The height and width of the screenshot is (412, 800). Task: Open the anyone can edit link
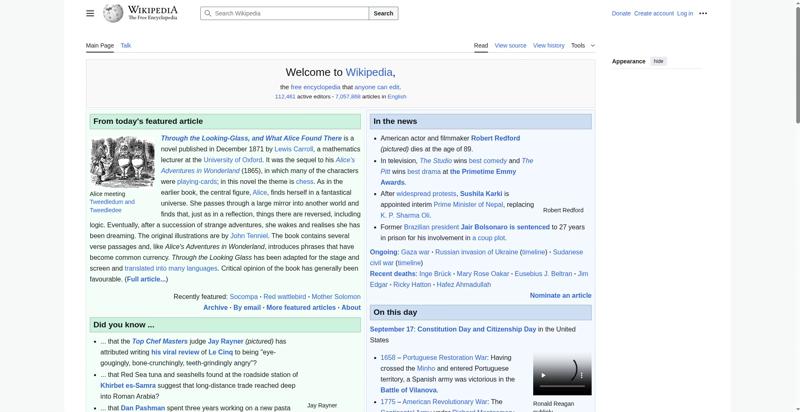[377, 87]
